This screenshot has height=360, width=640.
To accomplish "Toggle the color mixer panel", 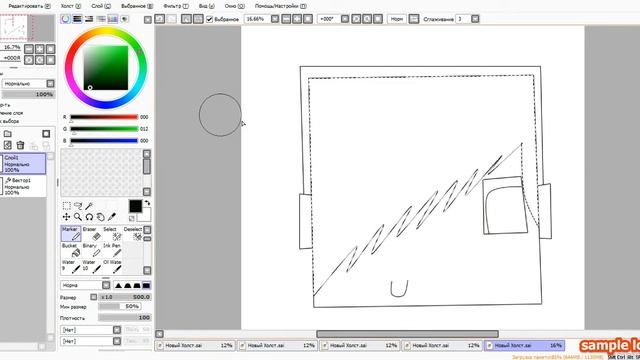I will click(x=101, y=19).
